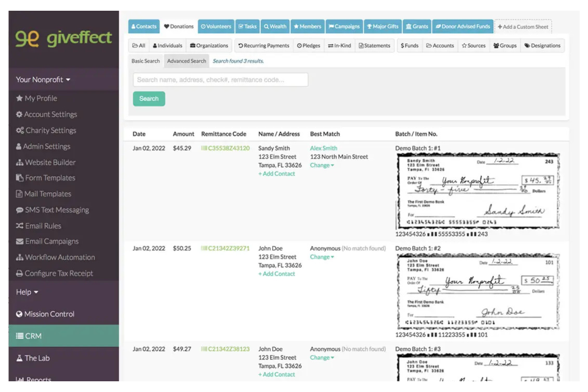The width and height of the screenshot is (588, 392).
Task: Expand the Help dropdown
Action: [27, 292]
